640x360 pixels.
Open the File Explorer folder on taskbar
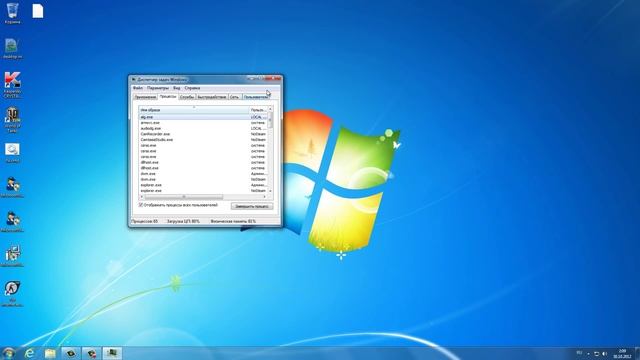50,353
